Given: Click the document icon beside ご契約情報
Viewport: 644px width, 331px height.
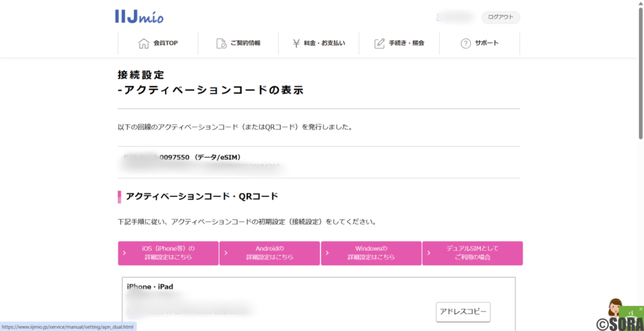Looking at the screenshot, I should (x=221, y=43).
